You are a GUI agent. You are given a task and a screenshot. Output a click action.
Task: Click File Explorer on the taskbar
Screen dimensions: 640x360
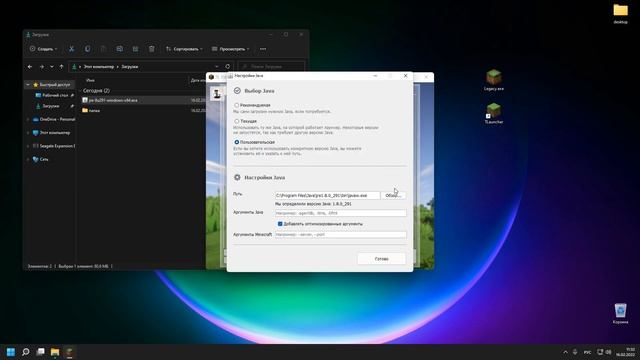[x=55, y=352]
